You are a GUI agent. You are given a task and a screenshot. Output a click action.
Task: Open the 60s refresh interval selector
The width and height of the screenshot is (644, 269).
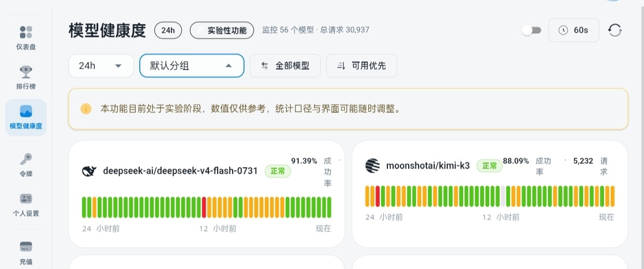click(x=574, y=30)
